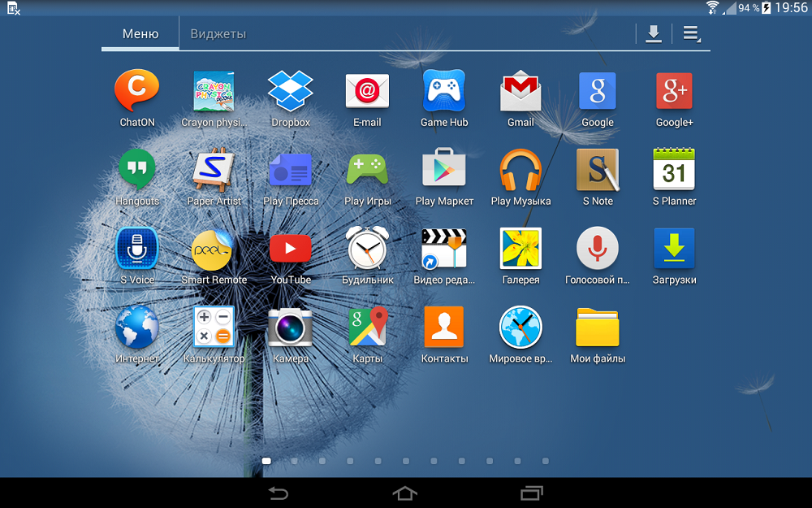The height and width of the screenshot is (508, 812).
Task: Tap the Home navigation button
Action: 405,493
